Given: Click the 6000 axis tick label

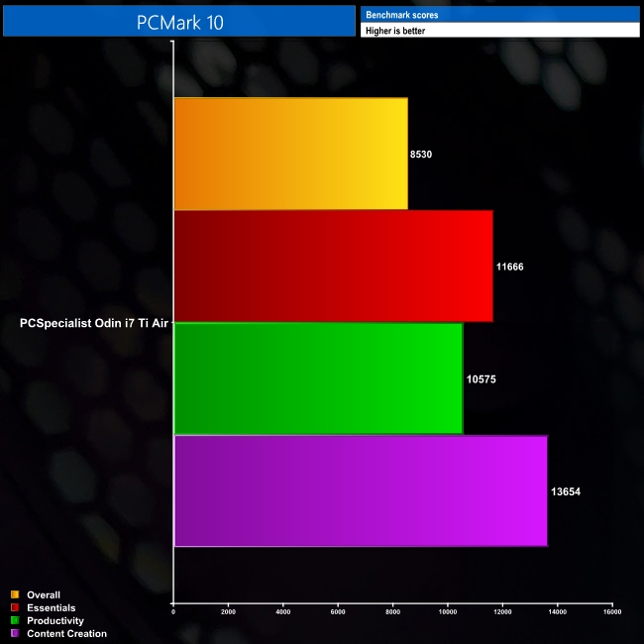Looking at the screenshot, I should [338, 612].
